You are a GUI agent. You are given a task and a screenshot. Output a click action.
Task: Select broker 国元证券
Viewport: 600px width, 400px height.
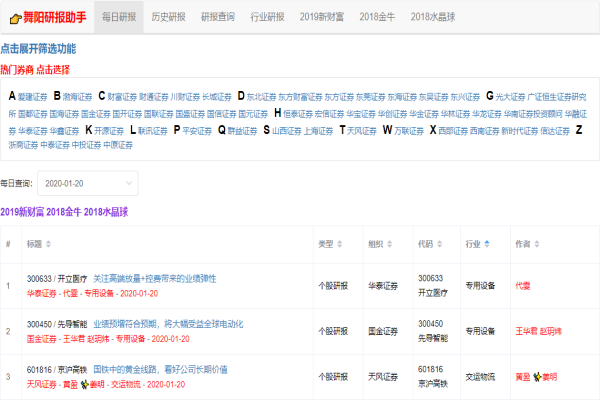253,114
